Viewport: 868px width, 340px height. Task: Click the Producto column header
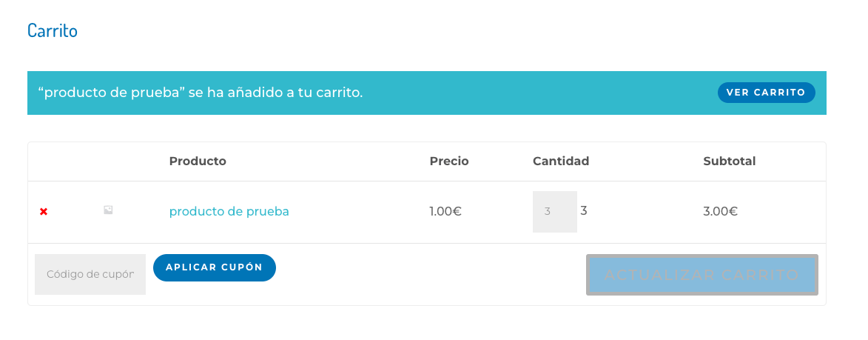198,161
